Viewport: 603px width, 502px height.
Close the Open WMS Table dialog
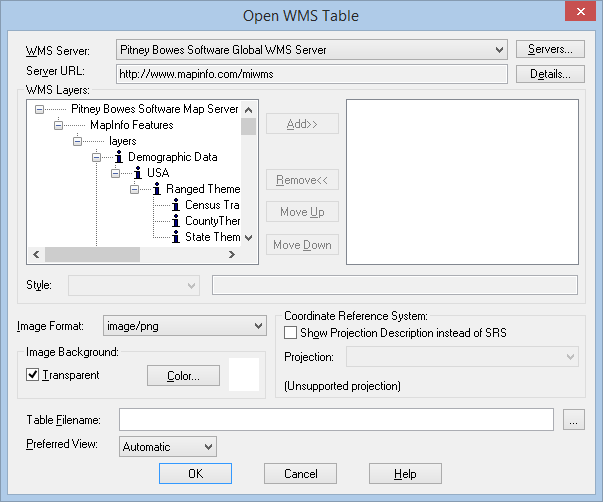[580, 11]
